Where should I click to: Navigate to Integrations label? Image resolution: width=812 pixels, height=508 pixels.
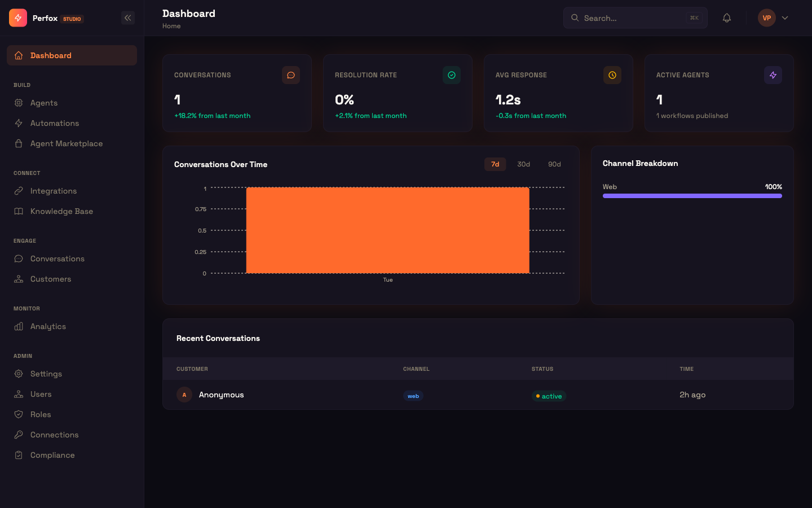click(54, 191)
